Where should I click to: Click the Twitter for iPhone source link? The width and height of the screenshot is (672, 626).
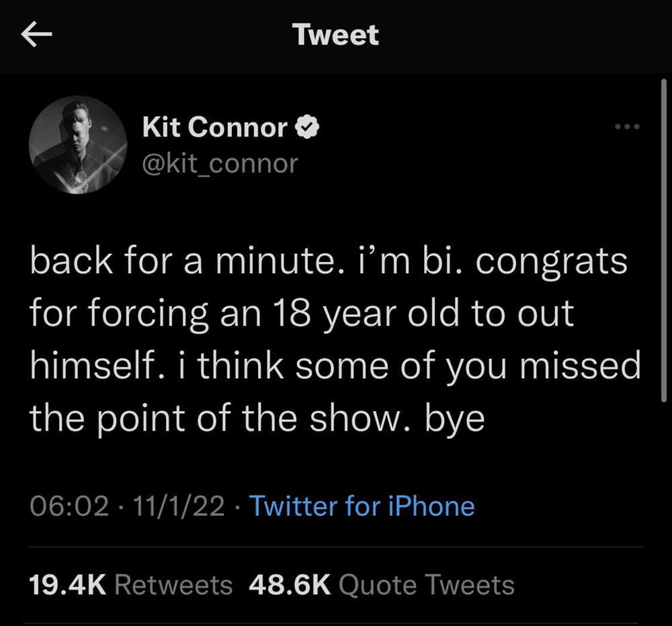[362, 506]
